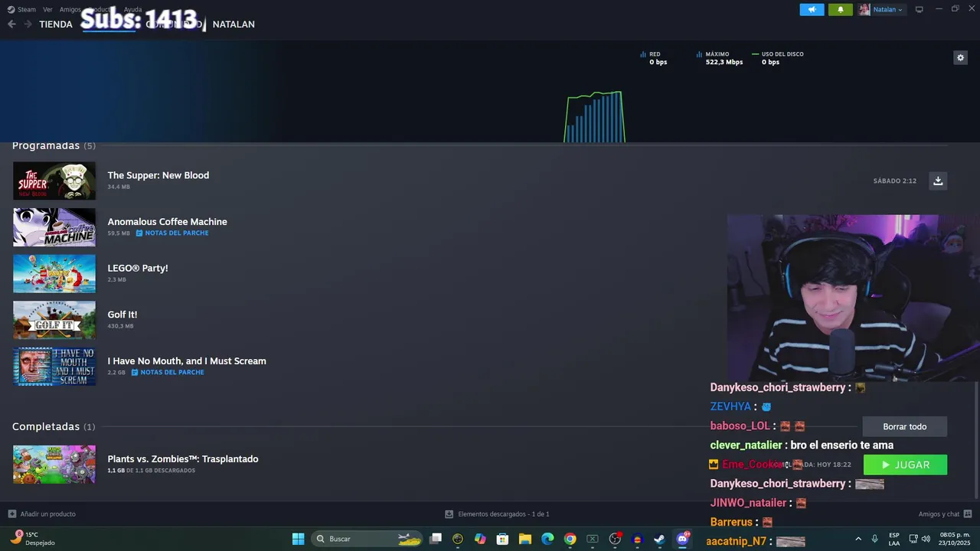
Task: Click the tray microphone icon
Action: tap(874, 539)
